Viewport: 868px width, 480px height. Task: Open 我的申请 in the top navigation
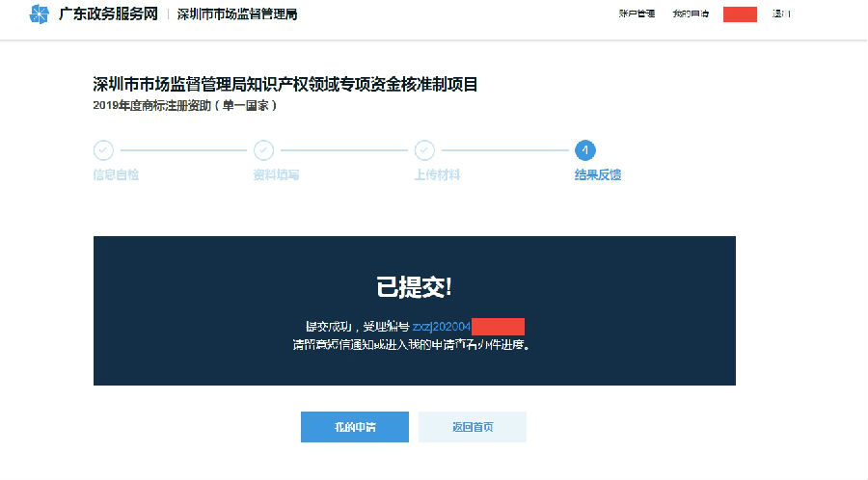click(691, 14)
